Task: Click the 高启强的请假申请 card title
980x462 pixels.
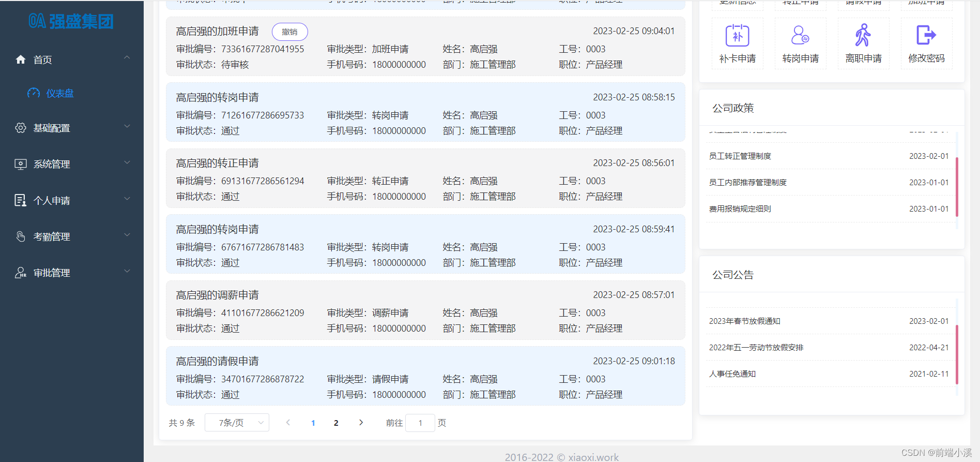Action: click(217, 361)
